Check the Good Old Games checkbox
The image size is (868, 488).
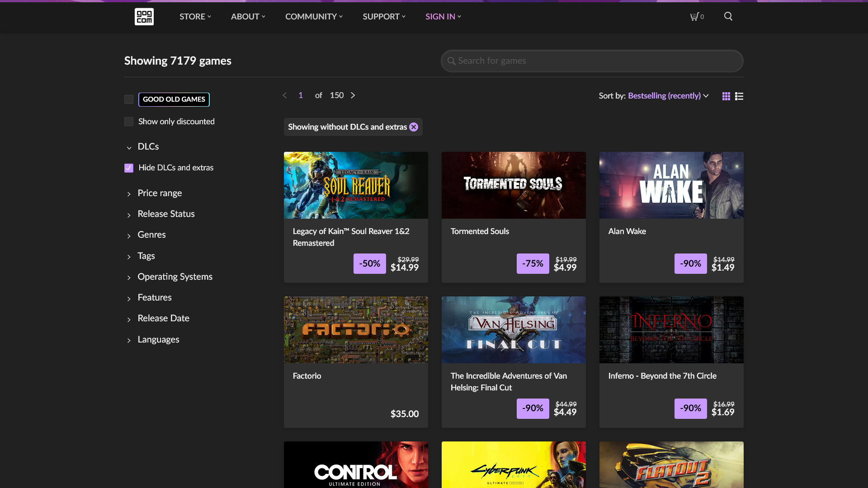tap(129, 99)
